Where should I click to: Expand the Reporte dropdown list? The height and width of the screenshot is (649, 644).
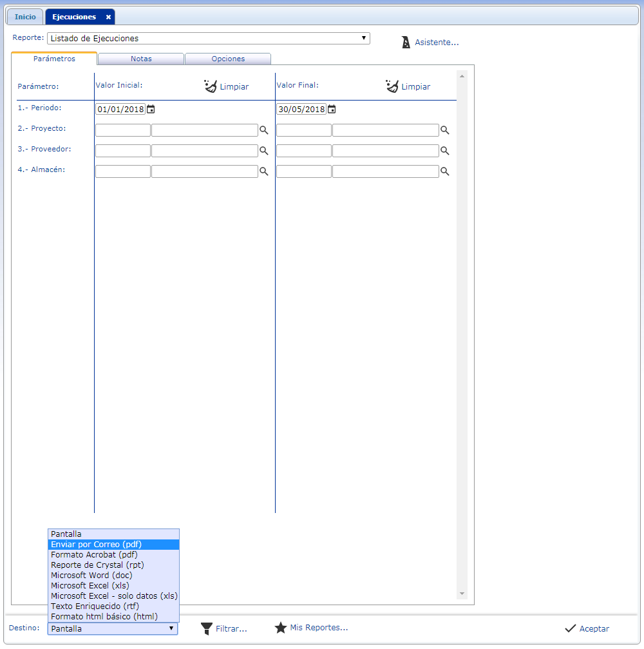[209, 39]
